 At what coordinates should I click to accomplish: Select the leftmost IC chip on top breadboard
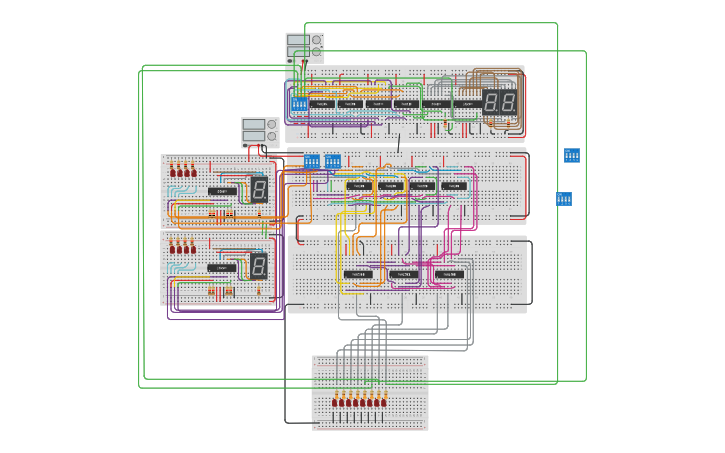coord(322,104)
